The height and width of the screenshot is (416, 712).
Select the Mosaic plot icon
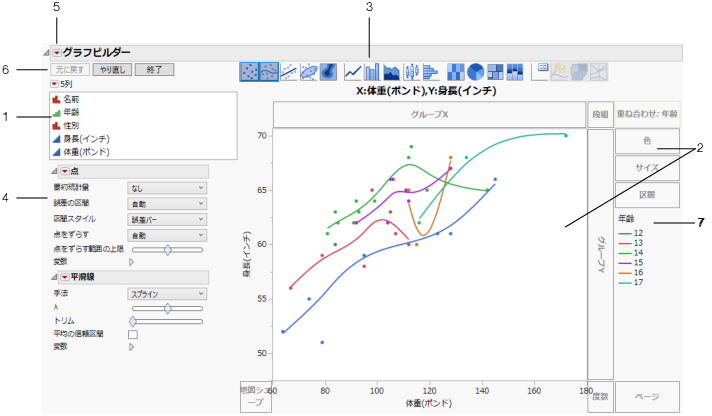(x=514, y=72)
